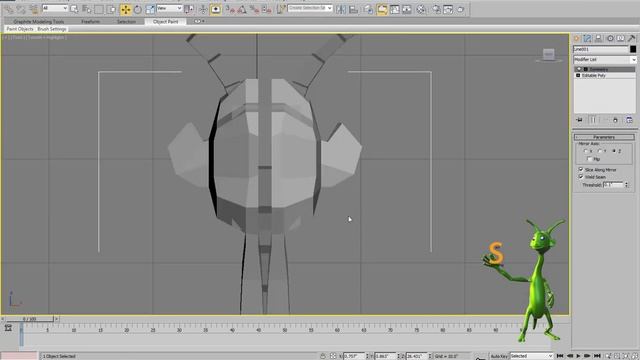This screenshot has width=640, height=360.
Task: Open Rendered Frame Window icon
Action: [448, 9]
